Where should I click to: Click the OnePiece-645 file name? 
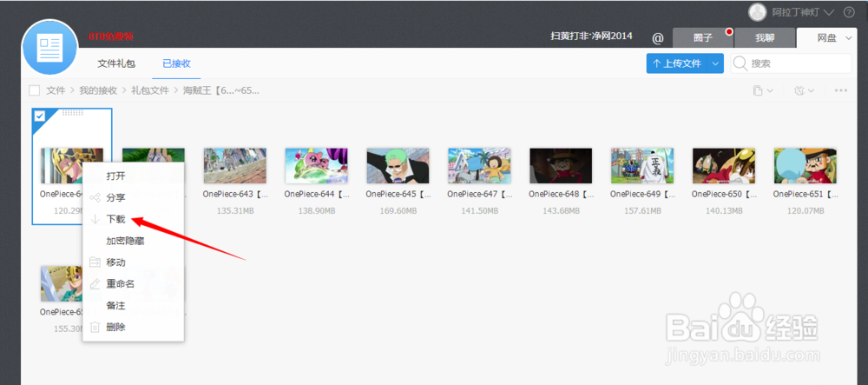click(398, 195)
